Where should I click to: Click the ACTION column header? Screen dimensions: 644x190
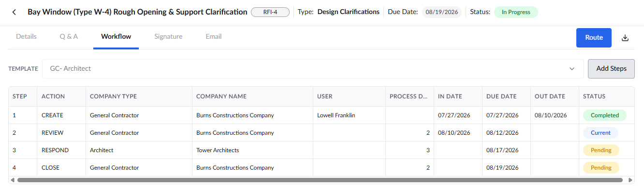(x=61, y=96)
